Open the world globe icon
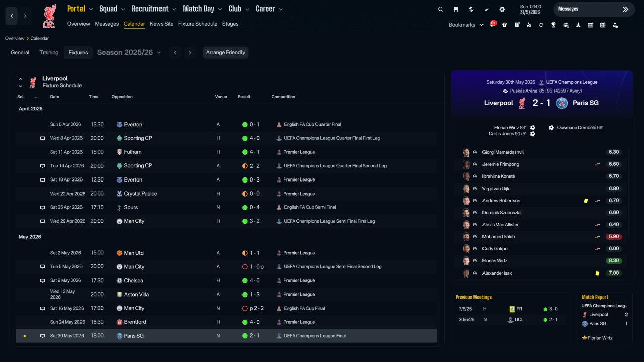The height and width of the screenshot is (362, 644). (x=471, y=9)
